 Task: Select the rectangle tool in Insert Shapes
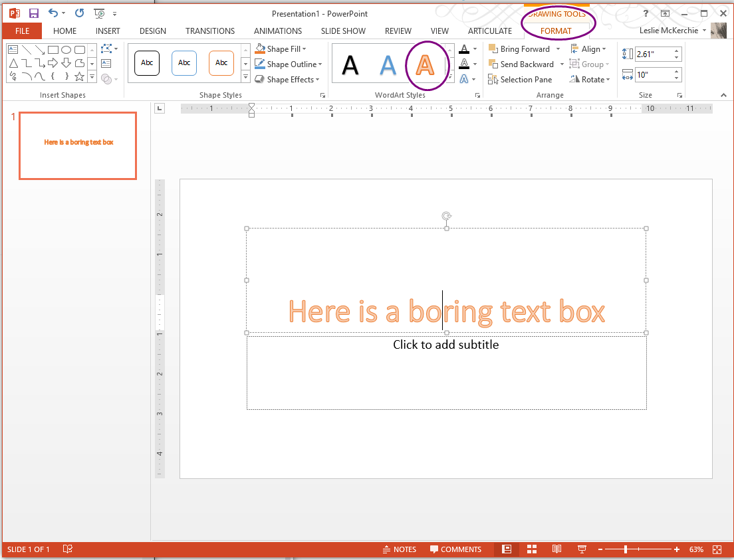pyautogui.click(x=53, y=48)
